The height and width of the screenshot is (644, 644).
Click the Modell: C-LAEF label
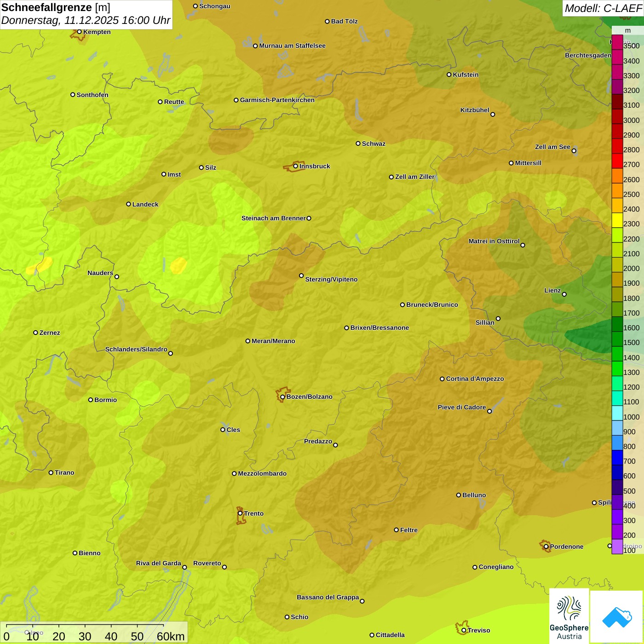point(603,8)
